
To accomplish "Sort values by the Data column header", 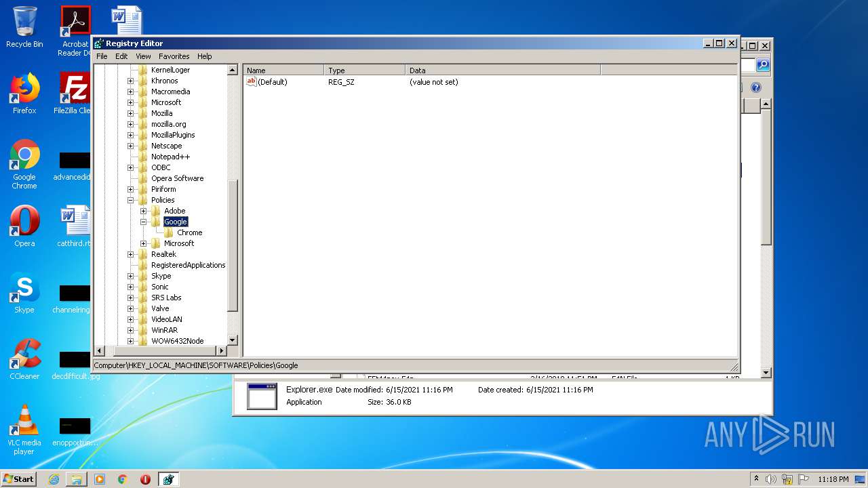I will (503, 70).
